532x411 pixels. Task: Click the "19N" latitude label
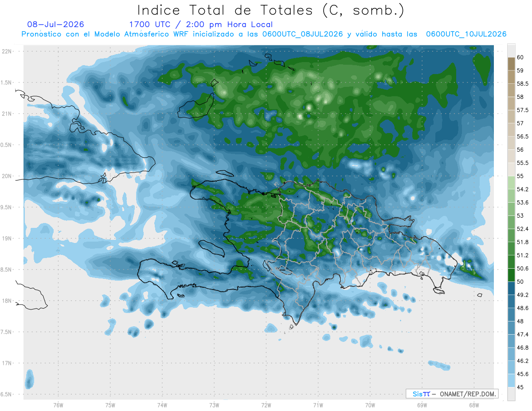pyautogui.click(x=7, y=239)
